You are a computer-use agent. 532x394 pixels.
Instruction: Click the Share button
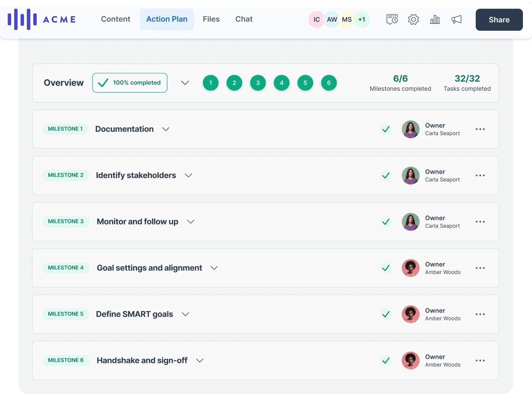coord(499,20)
